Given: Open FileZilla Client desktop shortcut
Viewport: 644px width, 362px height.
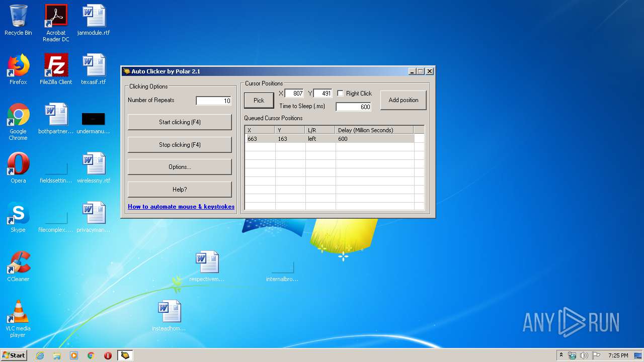Looking at the screenshot, I should tap(56, 69).
